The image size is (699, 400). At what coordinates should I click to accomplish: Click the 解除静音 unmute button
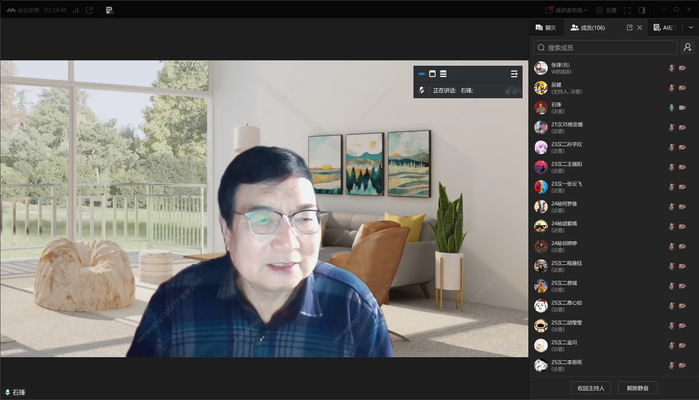(x=637, y=387)
